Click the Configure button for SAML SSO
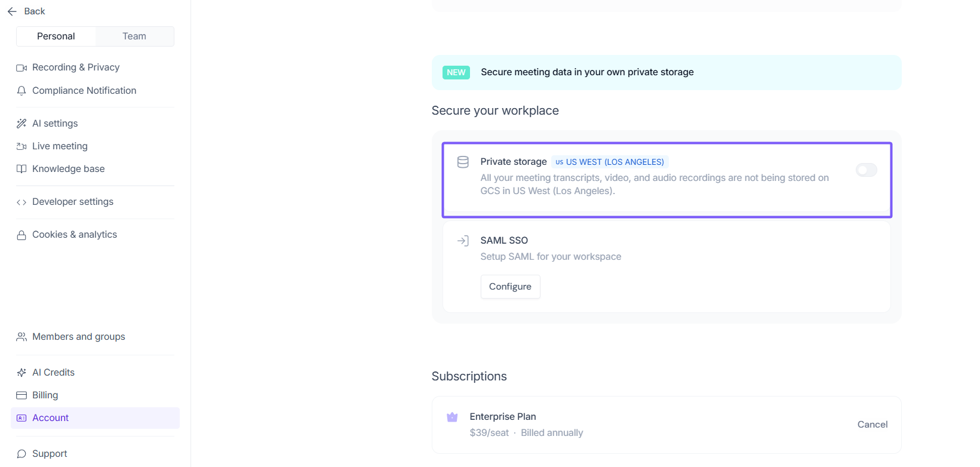 click(x=510, y=287)
